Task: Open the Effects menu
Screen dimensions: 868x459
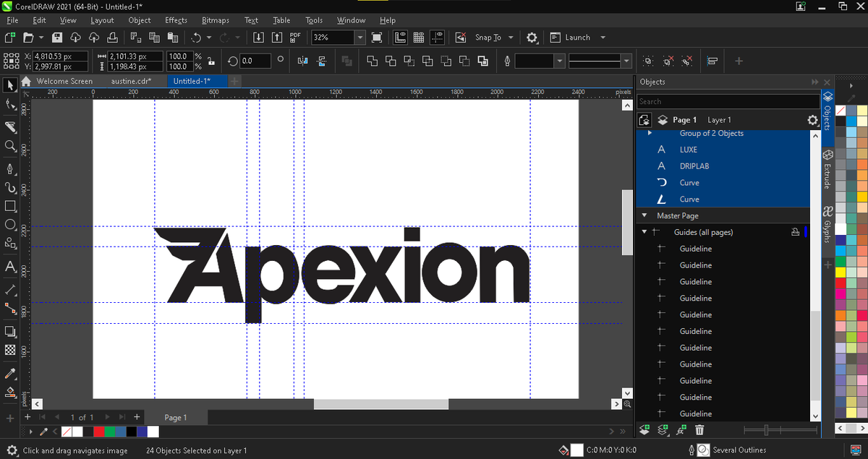Action: [x=176, y=20]
